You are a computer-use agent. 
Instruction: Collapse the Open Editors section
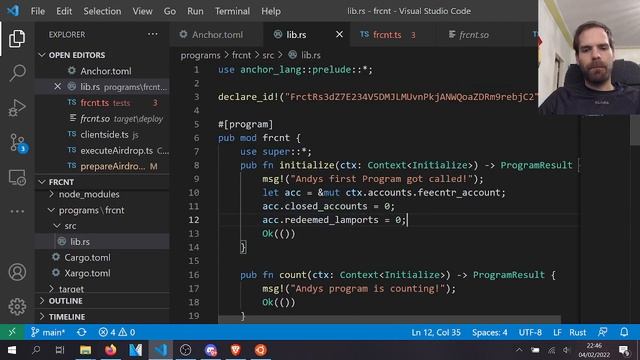point(102,55)
